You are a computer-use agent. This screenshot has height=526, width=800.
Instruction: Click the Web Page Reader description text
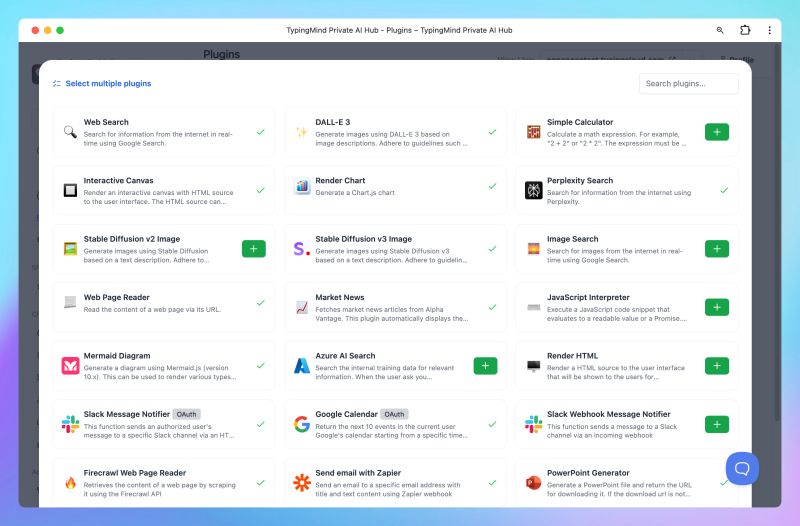(152, 310)
